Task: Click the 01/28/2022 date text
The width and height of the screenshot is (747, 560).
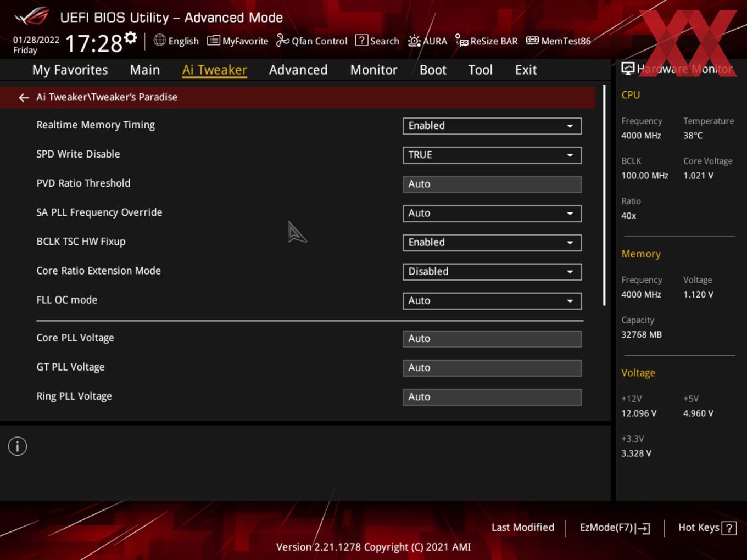Action: [36, 40]
